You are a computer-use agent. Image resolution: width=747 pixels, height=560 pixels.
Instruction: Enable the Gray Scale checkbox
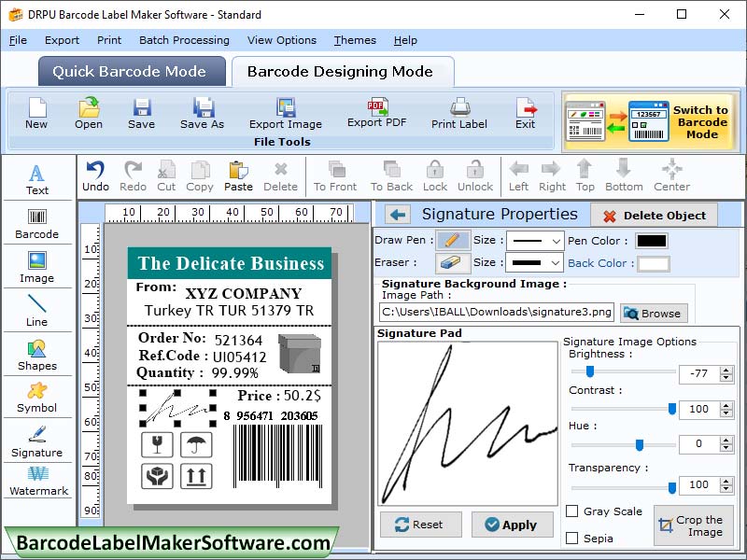[571, 511]
